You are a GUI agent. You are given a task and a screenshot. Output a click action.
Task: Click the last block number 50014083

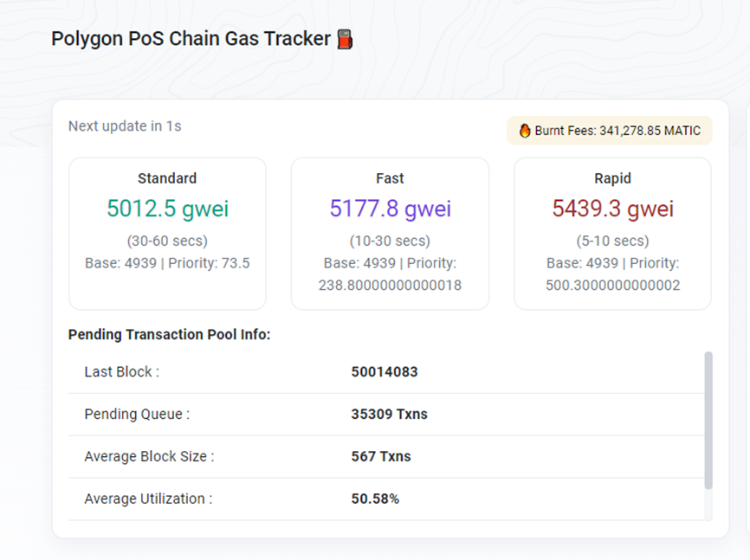[385, 372]
